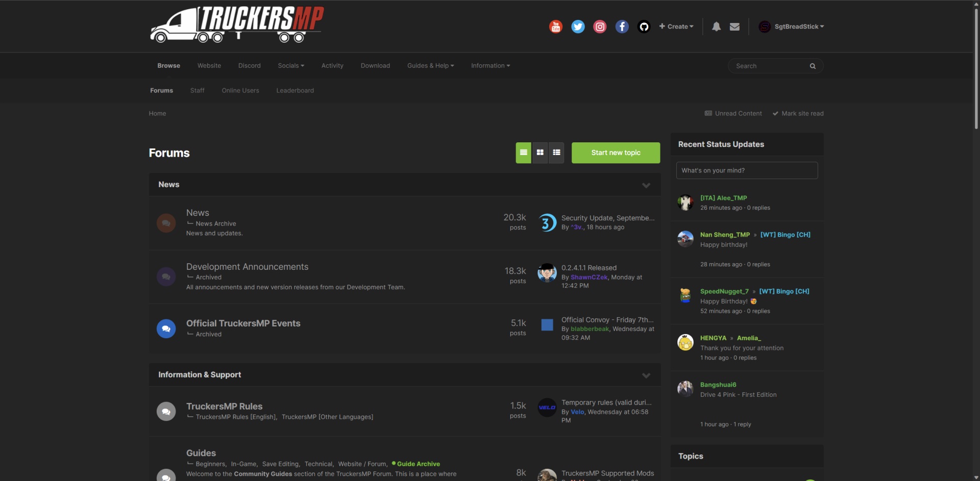Select the Facebook icon

point(622,27)
